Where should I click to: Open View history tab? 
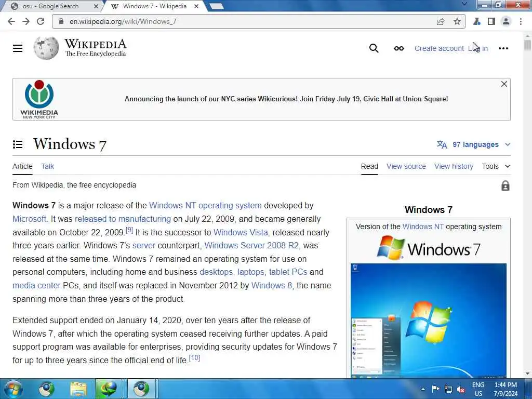pos(454,166)
